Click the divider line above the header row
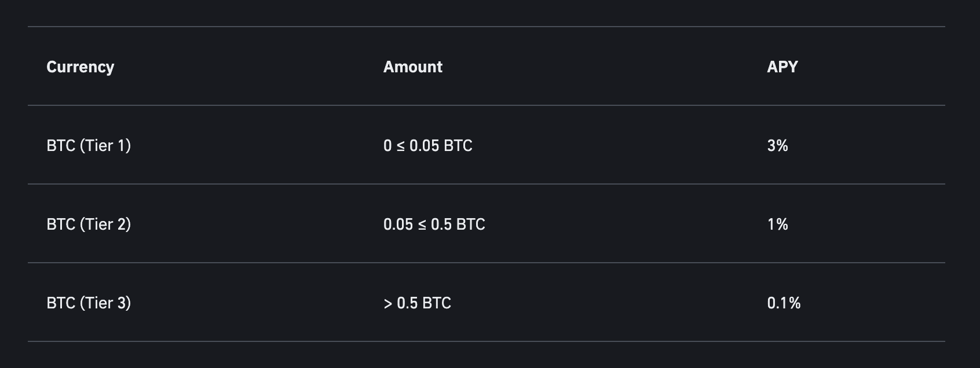 coord(487,27)
